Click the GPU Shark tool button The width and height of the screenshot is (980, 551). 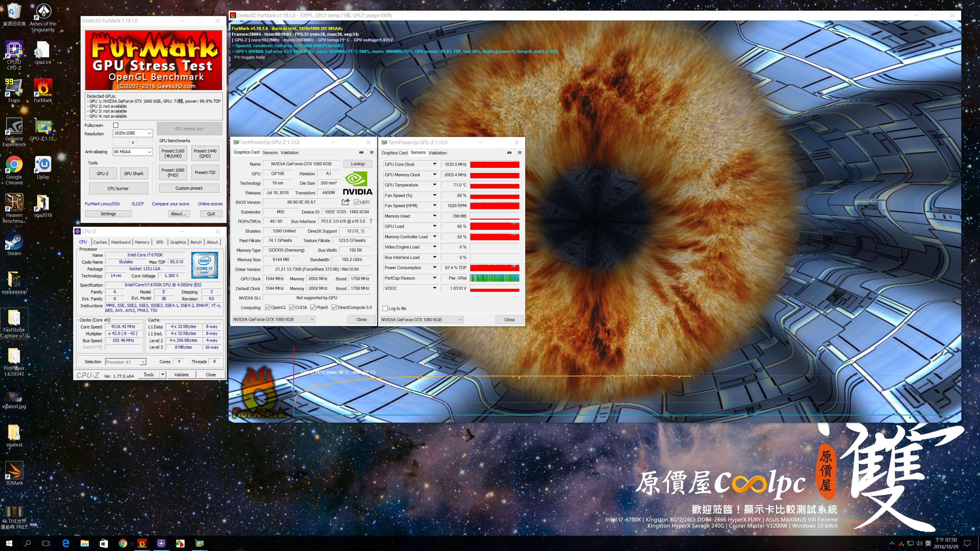pos(133,173)
